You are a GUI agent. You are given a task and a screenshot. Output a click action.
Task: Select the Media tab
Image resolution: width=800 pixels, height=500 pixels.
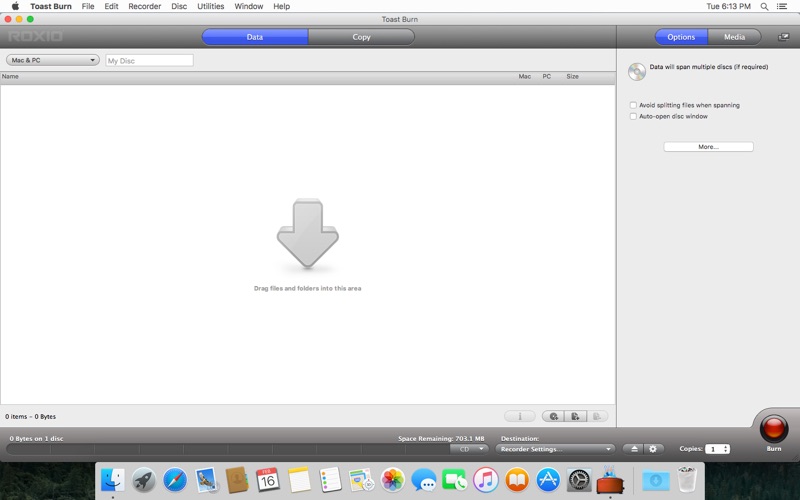[734, 37]
